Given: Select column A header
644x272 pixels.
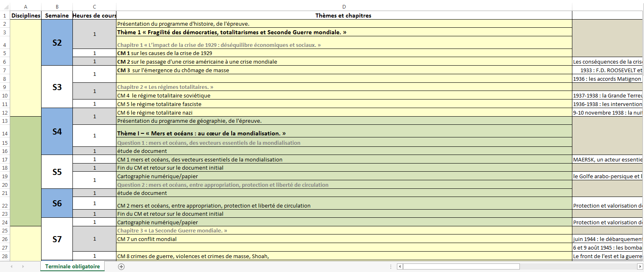Looking at the screenshot, I should [26, 7].
